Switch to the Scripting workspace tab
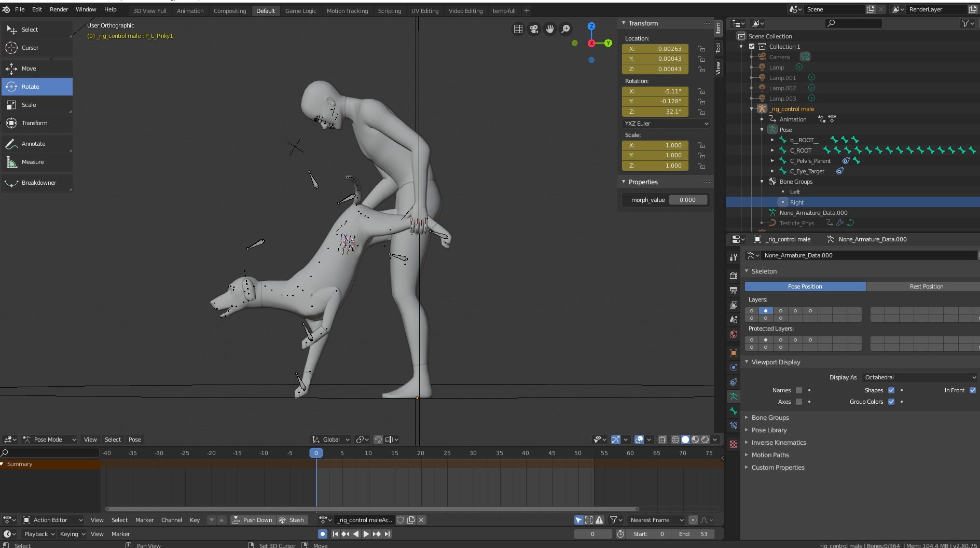 (389, 11)
